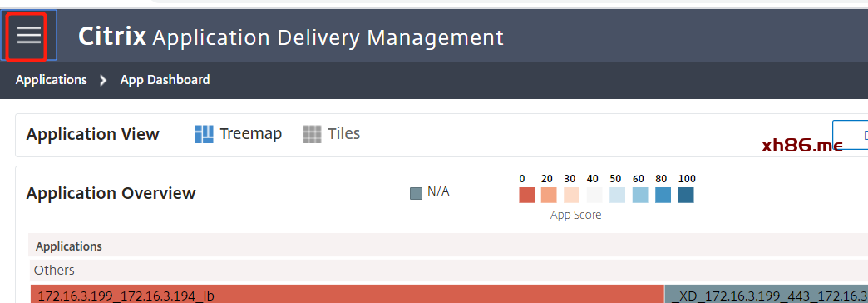Screen dimensions: 868x303
Task: Click the Treemap view icon
Action: [204, 134]
